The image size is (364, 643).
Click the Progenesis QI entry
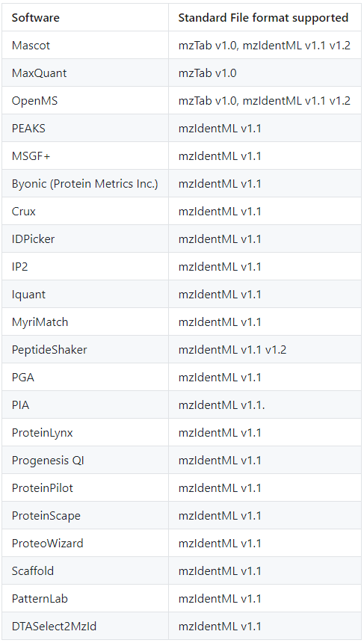pos(85,461)
